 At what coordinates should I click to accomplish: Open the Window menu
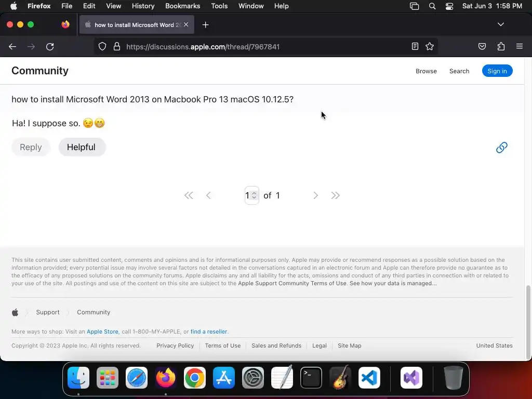click(251, 6)
